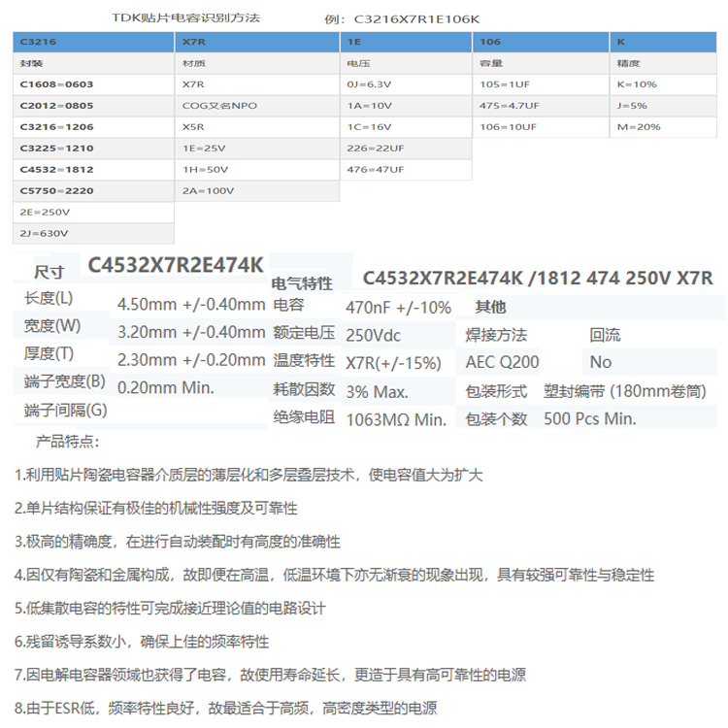Click the '焊接方法' label
Image resolution: width=728 pixels, height=728 pixels.
pyautogui.click(x=496, y=335)
